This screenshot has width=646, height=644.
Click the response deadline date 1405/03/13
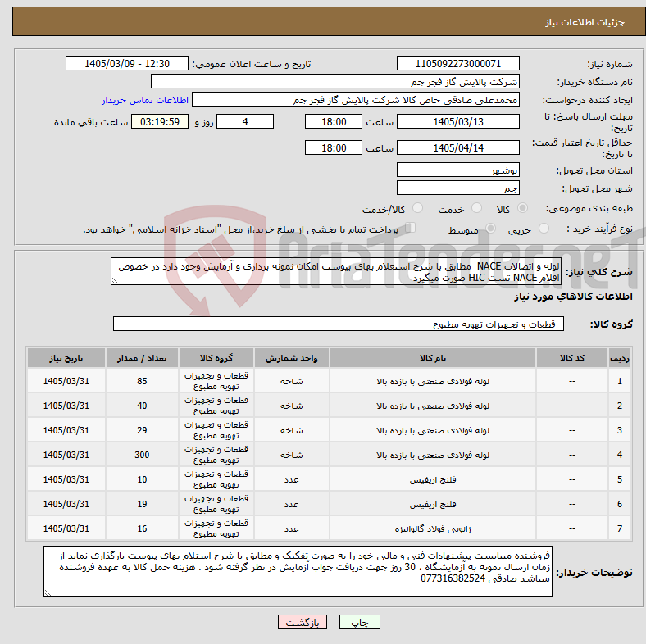(x=457, y=121)
